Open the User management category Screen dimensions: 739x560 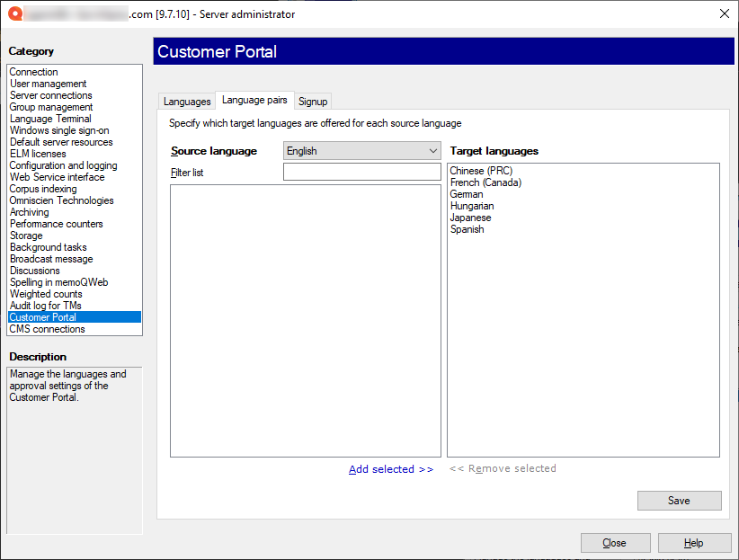click(49, 84)
